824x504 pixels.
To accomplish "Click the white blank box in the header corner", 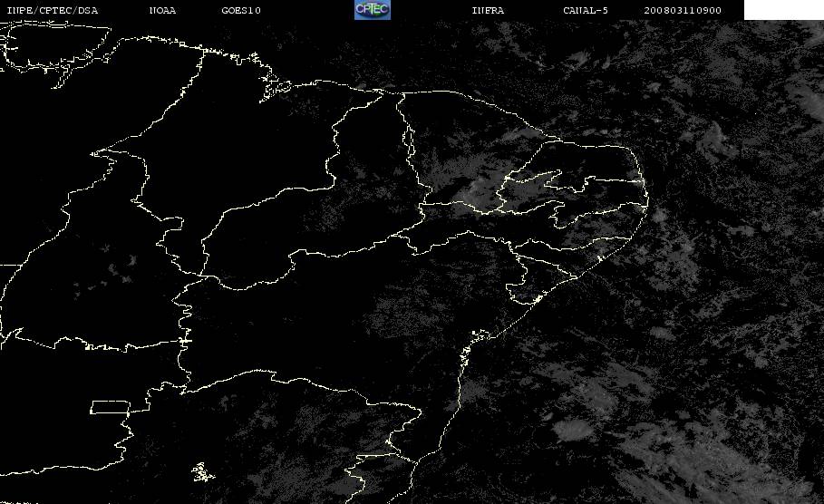I will coord(784,9).
